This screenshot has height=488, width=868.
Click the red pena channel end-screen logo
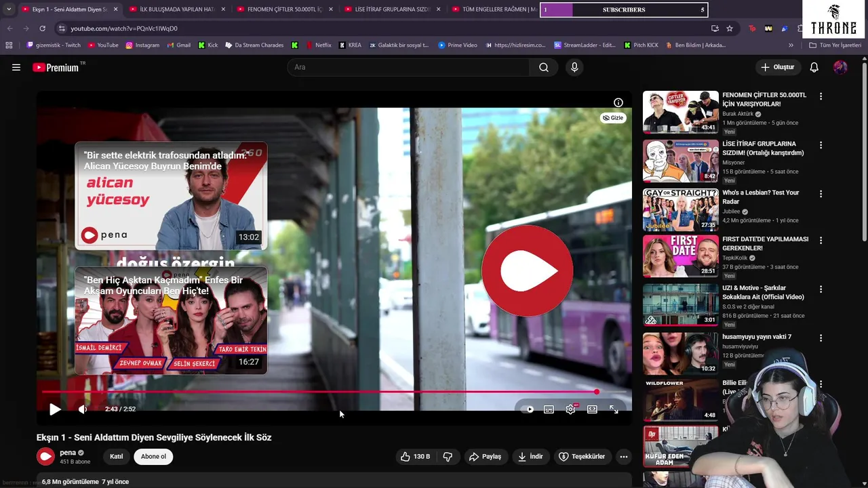(x=528, y=270)
